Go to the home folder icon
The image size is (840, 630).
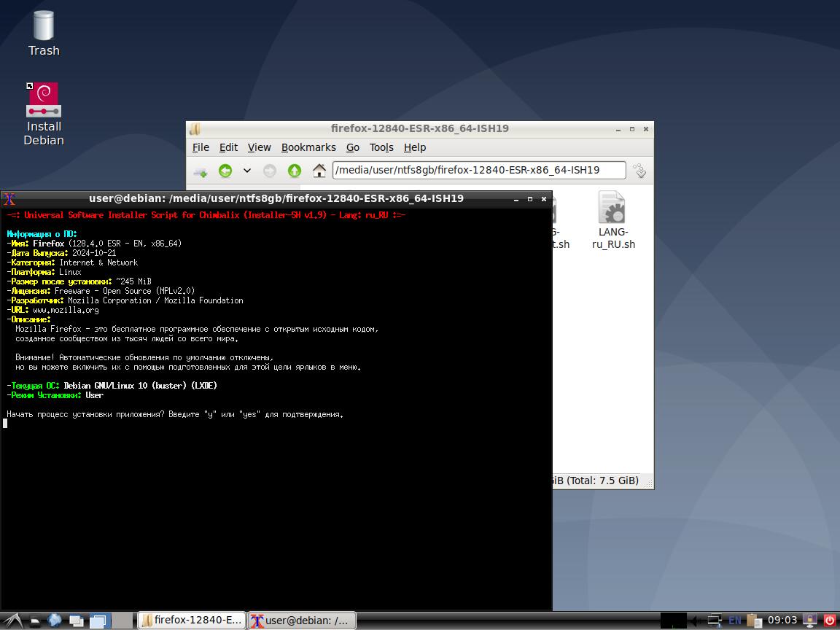319,171
